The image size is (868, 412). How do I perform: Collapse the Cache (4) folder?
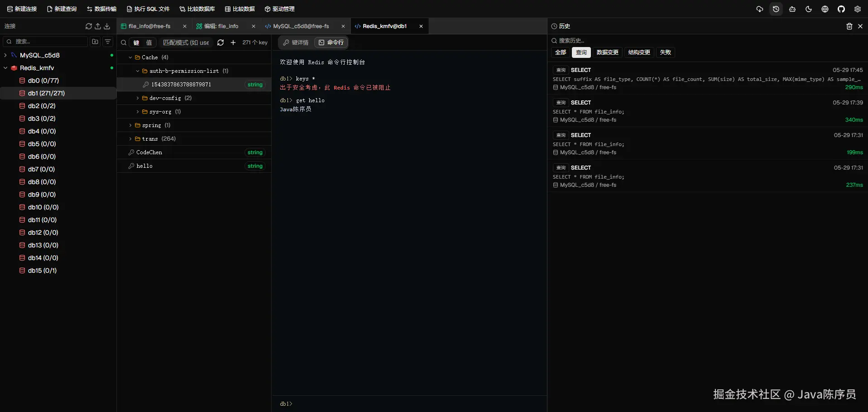click(x=130, y=57)
